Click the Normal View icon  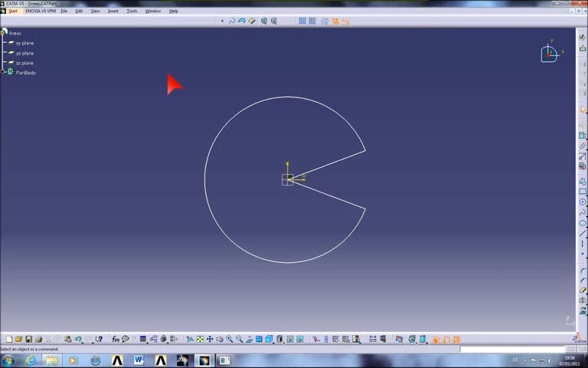point(250,340)
